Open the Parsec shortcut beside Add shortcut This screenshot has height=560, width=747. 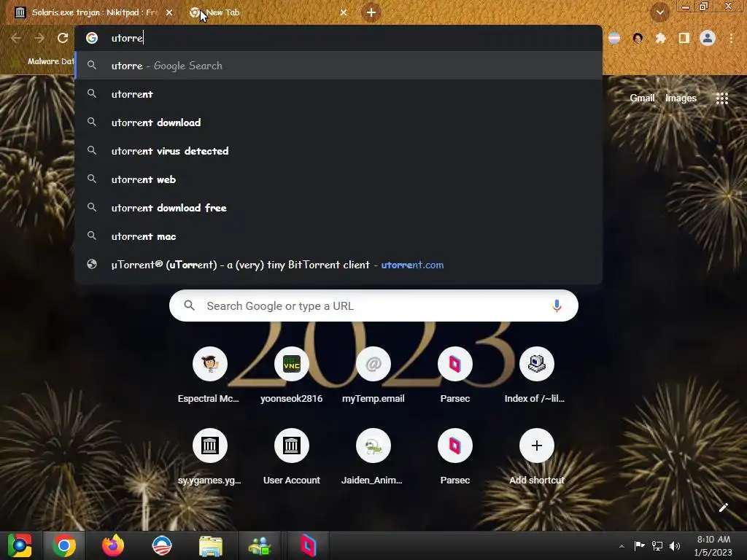(x=455, y=457)
